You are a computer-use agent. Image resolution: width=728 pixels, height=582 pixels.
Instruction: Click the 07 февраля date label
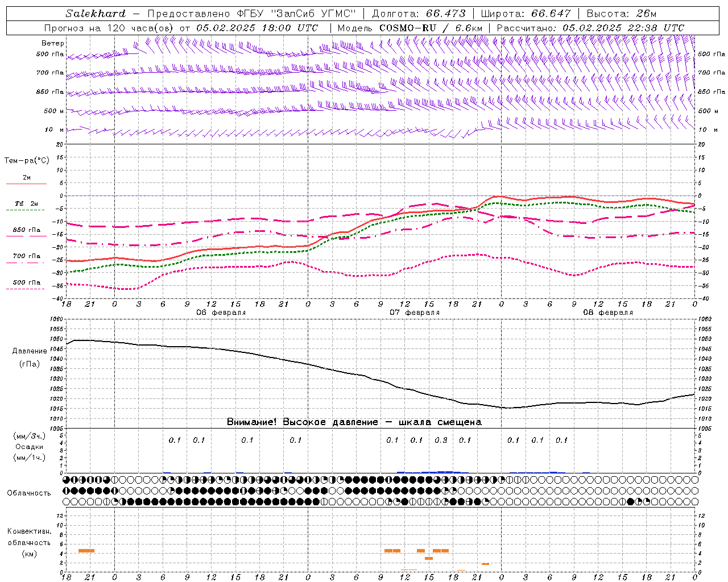pyautogui.click(x=415, y=313)
